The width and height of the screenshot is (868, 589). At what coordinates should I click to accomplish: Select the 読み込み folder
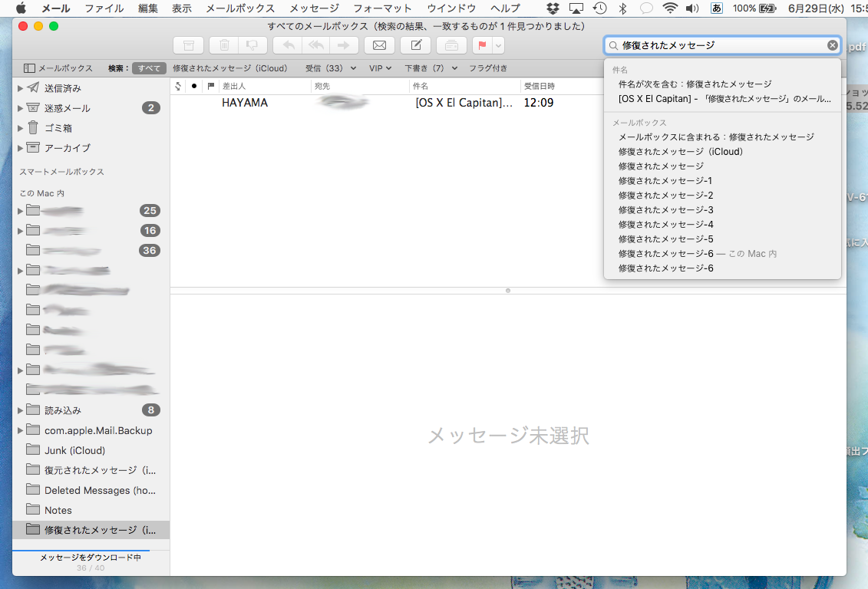click(x=91, y=410)
